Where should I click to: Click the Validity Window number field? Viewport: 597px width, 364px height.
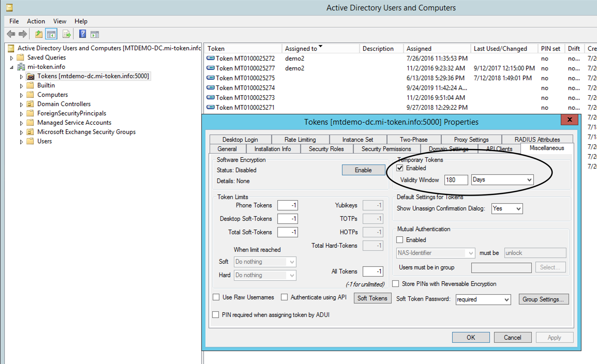[x=456, y=180]
